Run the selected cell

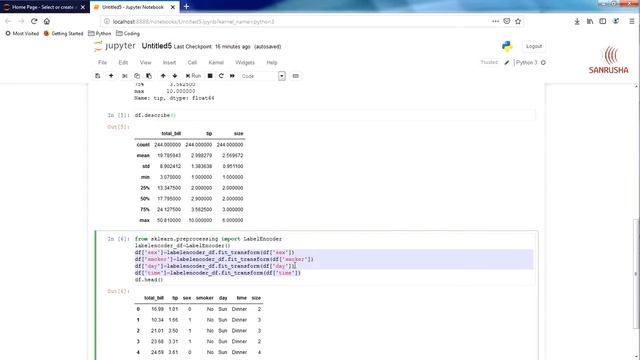[193, 76]
